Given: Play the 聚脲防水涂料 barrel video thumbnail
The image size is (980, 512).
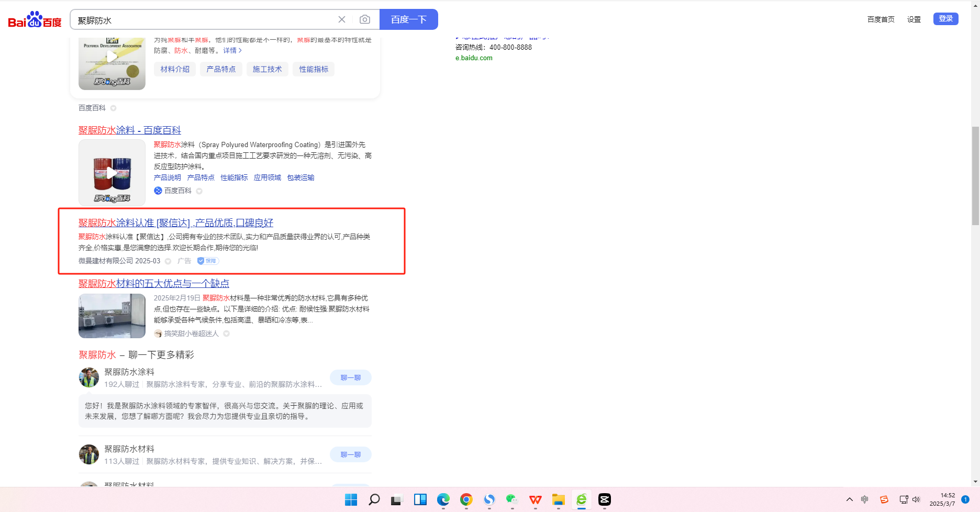Looking at the screenshot, I should (x=112, y=173).
